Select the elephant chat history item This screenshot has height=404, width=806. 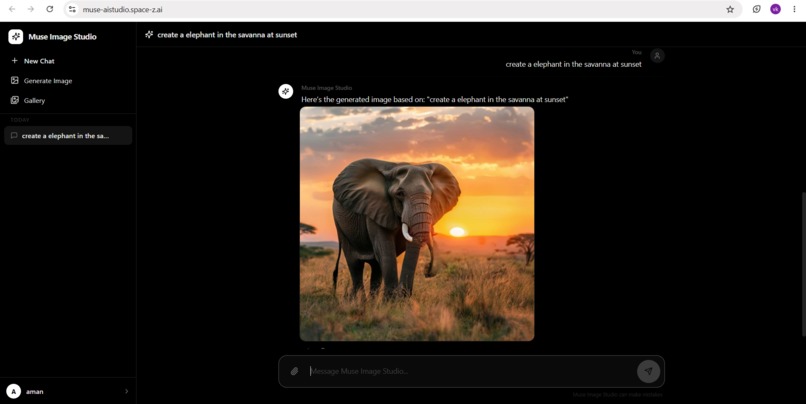pyautogui.click(x=68, y=136)
